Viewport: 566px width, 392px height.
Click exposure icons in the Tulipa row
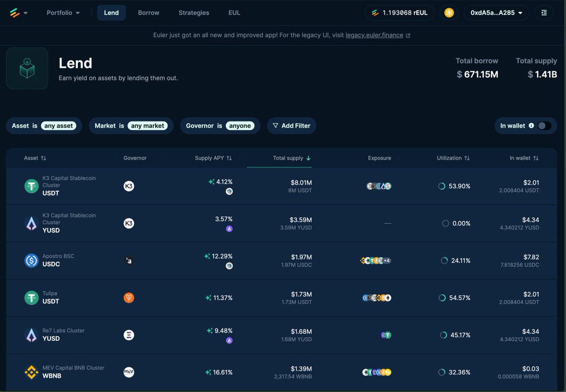377,298
